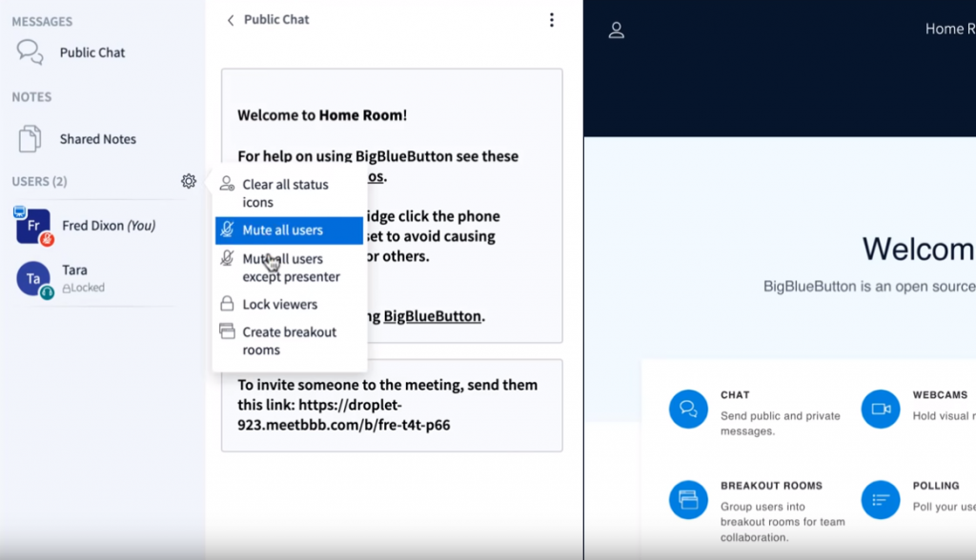The image size is (976, 560).
Task: Click the profile icon in Home Room window
Action: pyautogui.click(x=617, y=30)
